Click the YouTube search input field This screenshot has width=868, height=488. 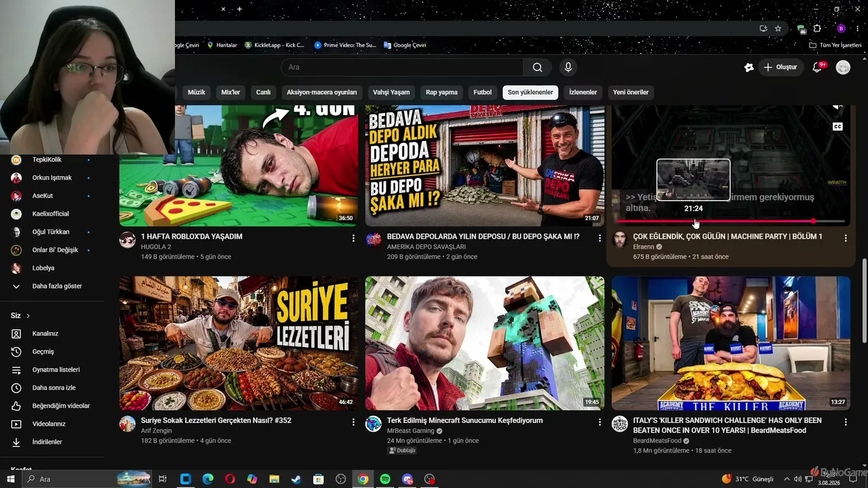pyautogui.click(x=402, y=67)
